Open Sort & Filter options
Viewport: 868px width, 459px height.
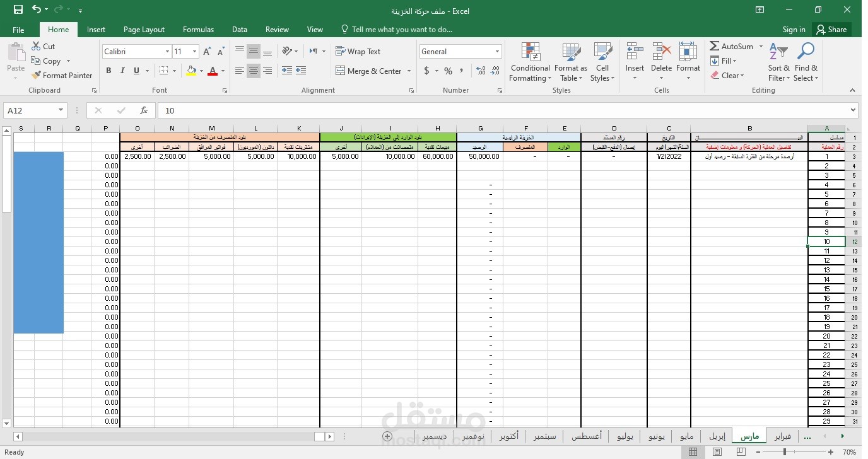point(778,62)
